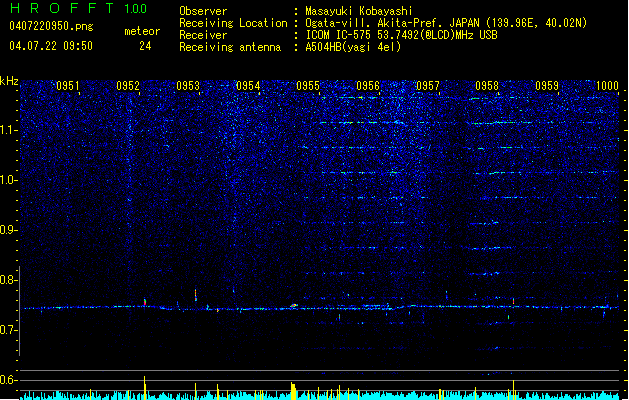Click the 0.9 kHz axis label
The height and width of the screenshot is (400, 629).
pos(9,230)
